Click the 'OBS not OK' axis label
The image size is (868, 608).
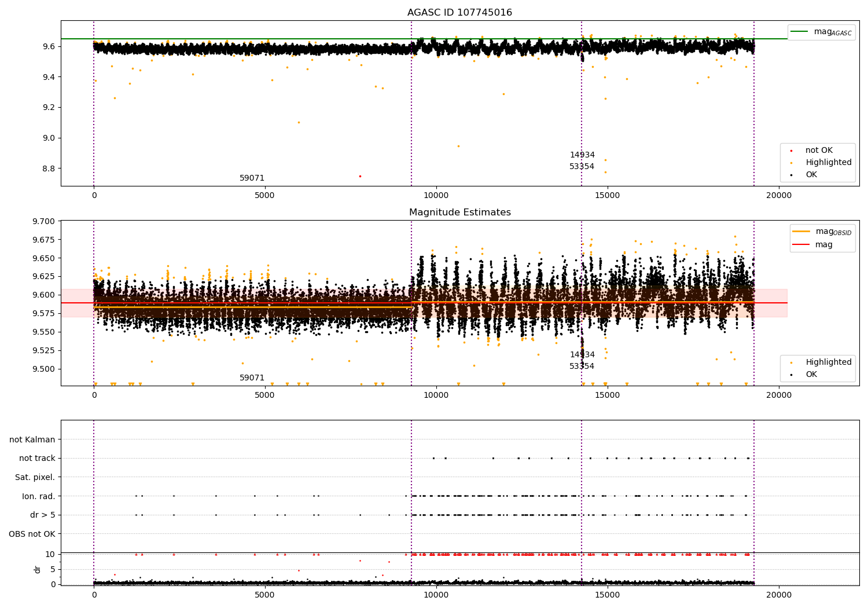pyautogui.click(x=32, y=534)
